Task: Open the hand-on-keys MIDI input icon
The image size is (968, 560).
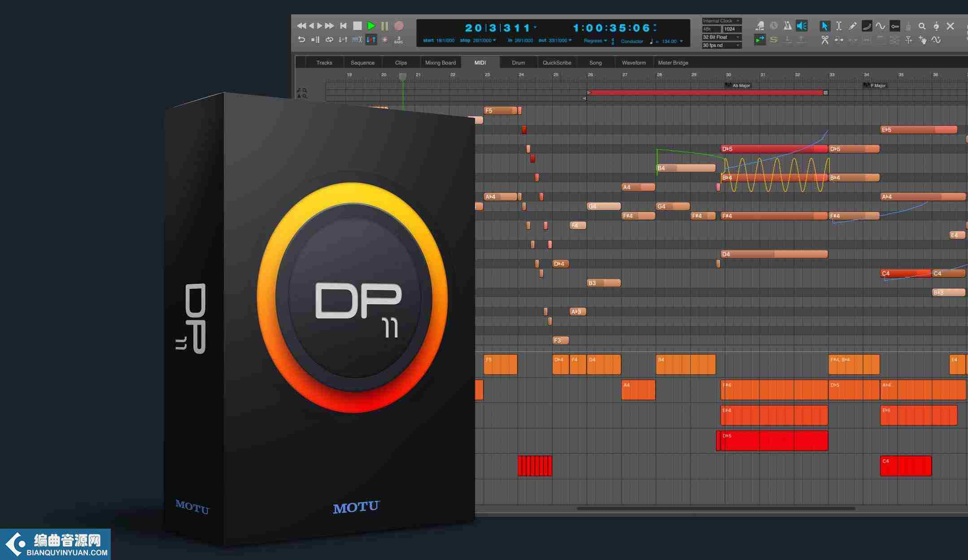Action: (759, 26)
